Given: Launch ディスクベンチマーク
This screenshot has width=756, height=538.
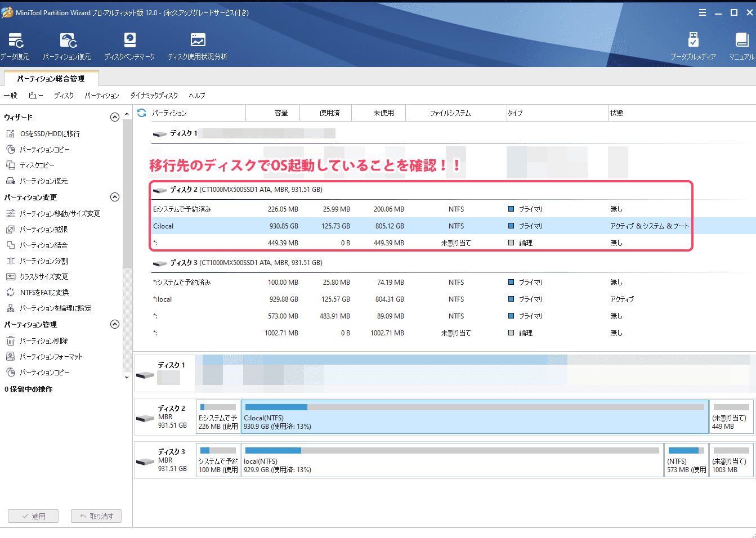Looking at the screenshot, I should [x=129, y=46].
